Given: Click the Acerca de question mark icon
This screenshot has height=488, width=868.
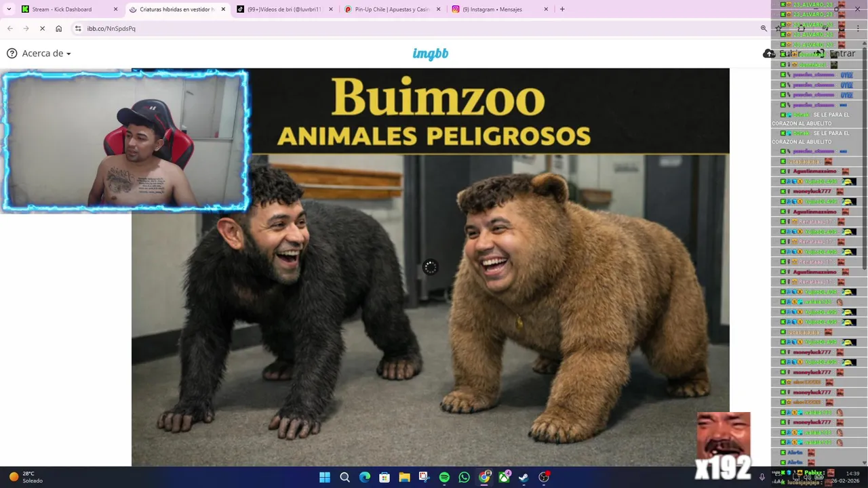Looking at the screenshot, I should pyautogui.click(x=12, y=54).
